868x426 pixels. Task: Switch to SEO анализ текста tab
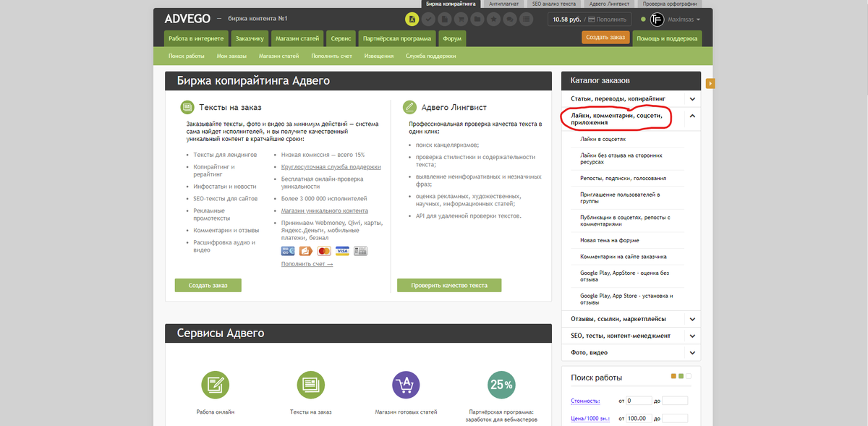[x=554, y=4]
